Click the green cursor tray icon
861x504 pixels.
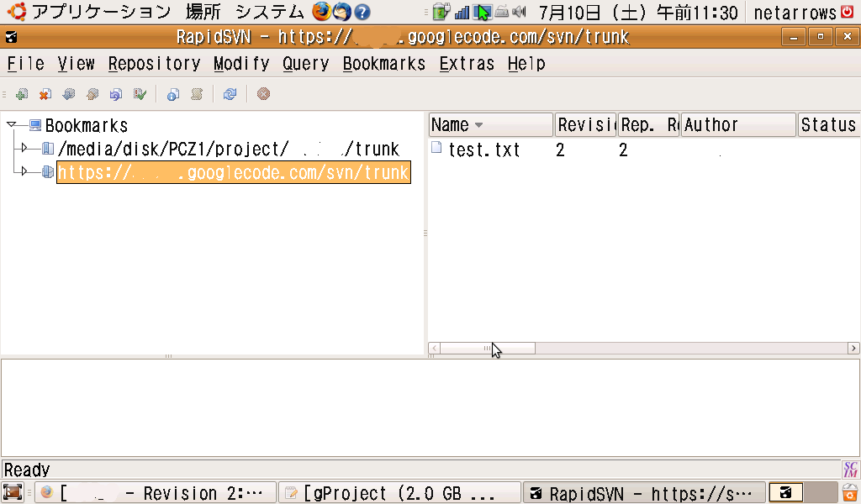click(482, 12)
